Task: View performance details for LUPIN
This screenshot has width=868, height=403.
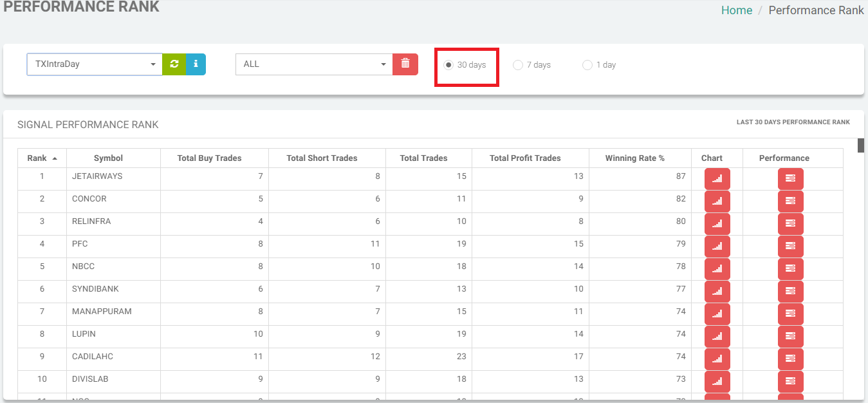Action: point(791,336)
